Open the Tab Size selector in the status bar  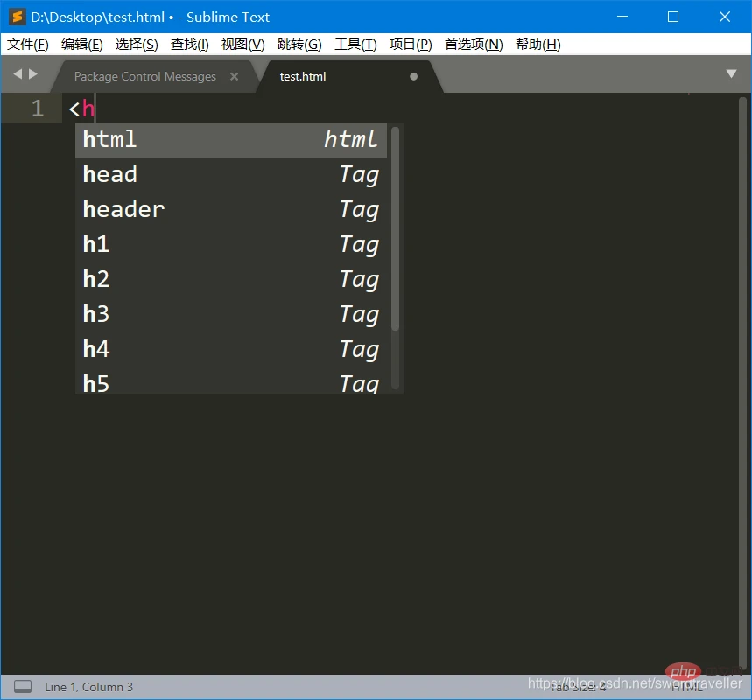point(578,687)
